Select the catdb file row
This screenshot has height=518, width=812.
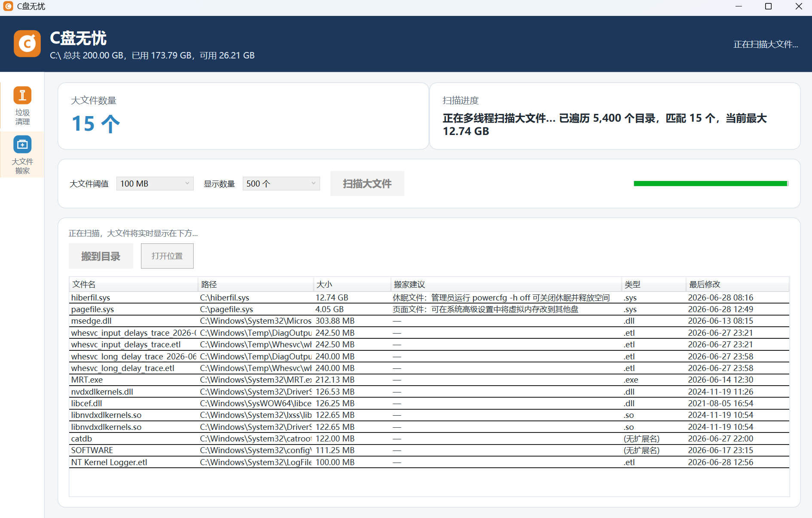429,438
